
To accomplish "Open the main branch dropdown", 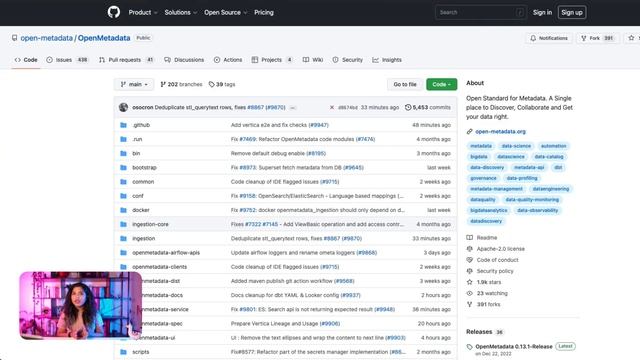I will (x=134, y=84).
